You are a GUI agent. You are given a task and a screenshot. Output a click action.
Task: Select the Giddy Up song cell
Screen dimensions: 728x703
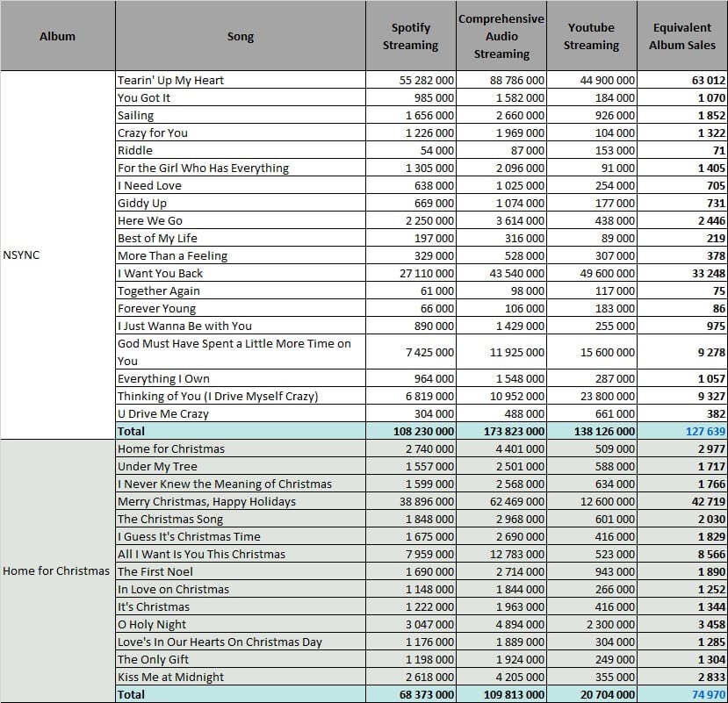coord(241,204)
